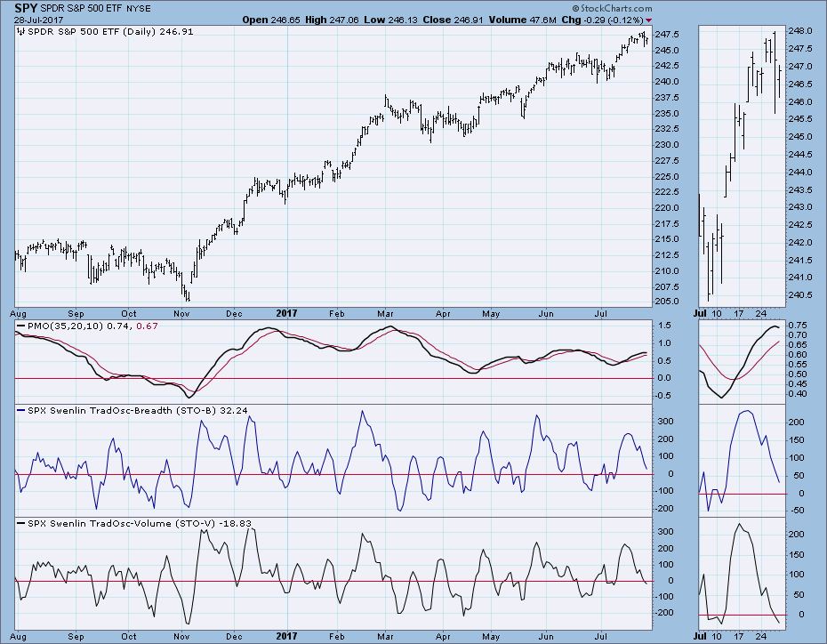
Task: Click the 248.0 label on zoomed price panel
Action: [799, 31]
